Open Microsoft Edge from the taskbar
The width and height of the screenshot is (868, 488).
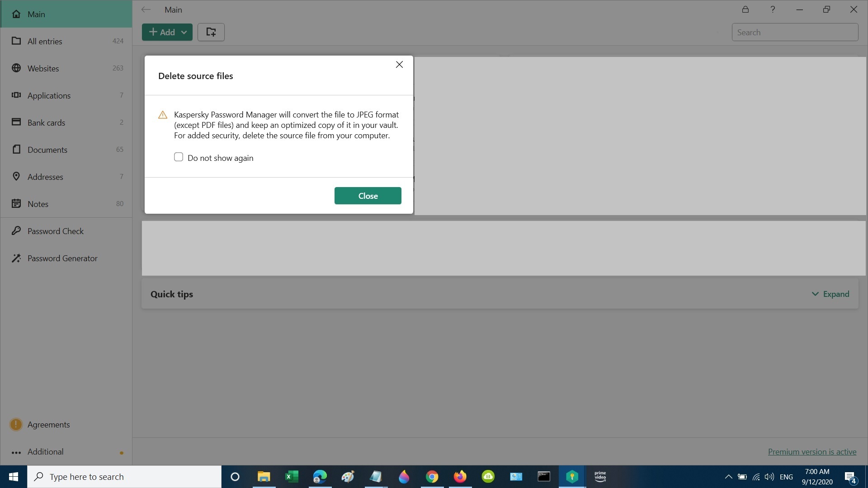tap(320, 477)
